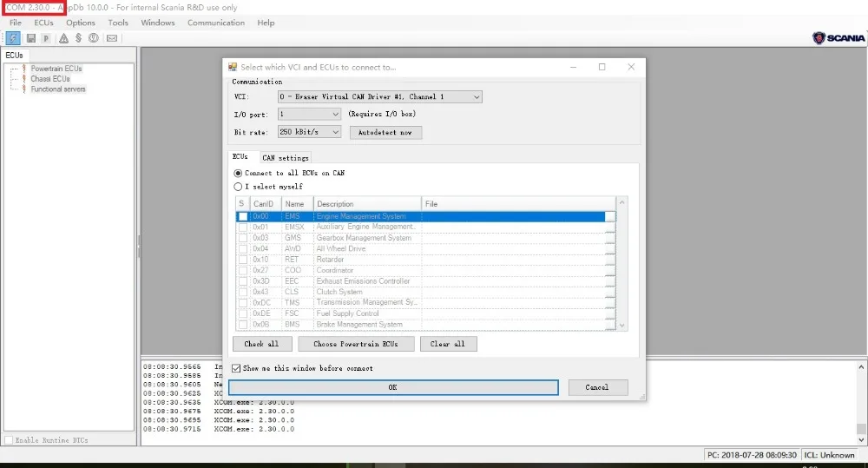Image resolution: width=868 pixels, height=468 pixels.
Task: Click the Exhaust Emissions Controller description
Action: 363,280
